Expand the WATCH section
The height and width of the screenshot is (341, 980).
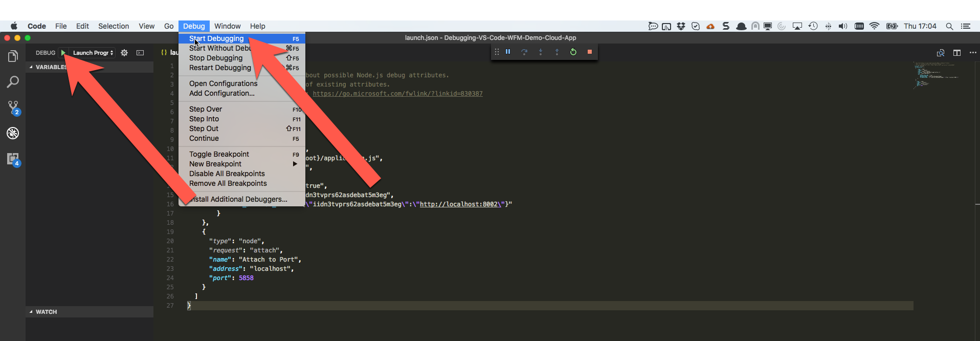[46, 312]
